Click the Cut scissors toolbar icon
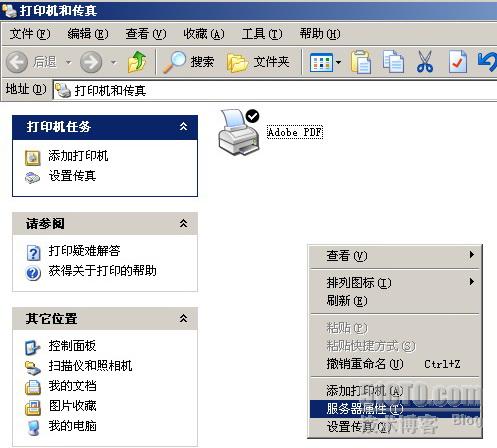This screenshot has height=448, width=497. coord(425,62)
